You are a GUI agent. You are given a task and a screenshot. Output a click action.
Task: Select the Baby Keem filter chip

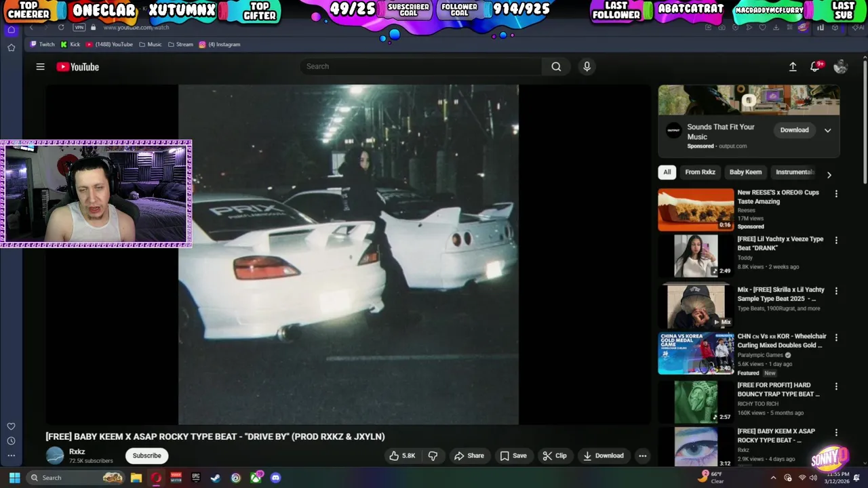point(745,172)
